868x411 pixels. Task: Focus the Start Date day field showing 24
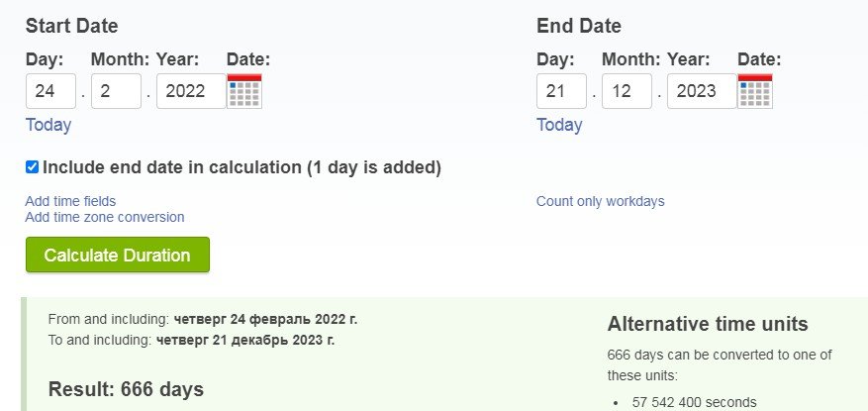coord(50,91)
